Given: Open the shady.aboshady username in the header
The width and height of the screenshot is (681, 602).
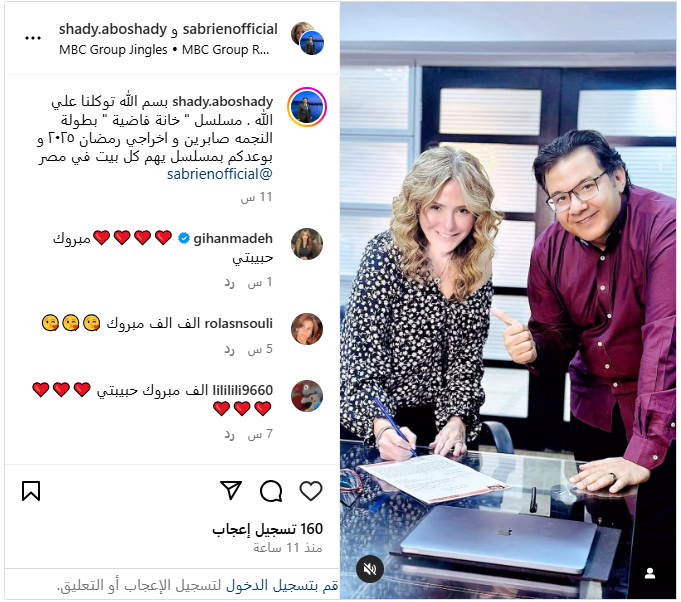Looking at the screenshot, I should point(113,29).
